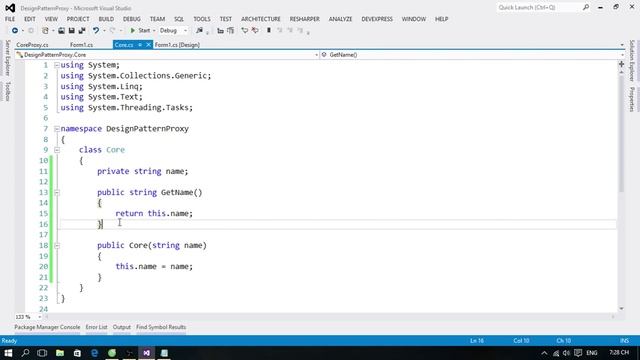640x360 pixels.
Task: Open the Windows Start menu
Action: point(8,353)
